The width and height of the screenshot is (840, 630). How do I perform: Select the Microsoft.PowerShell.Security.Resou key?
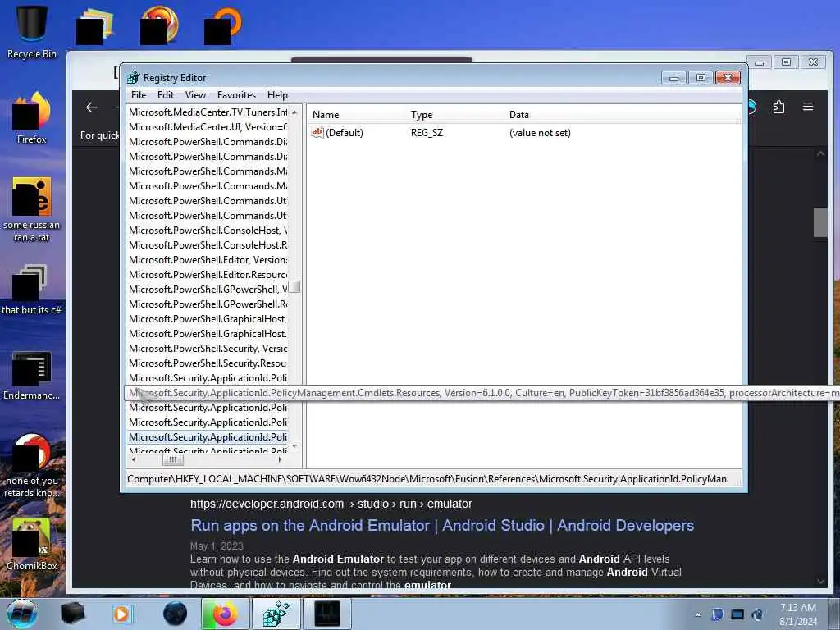pos(208,363)
